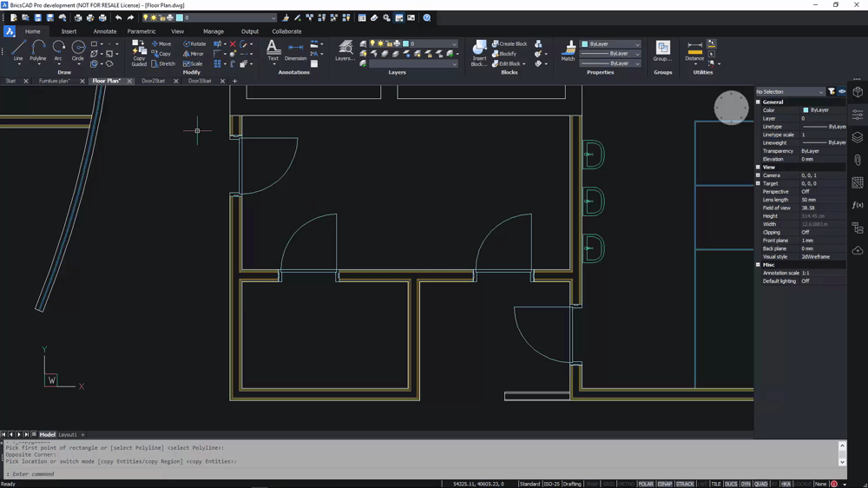Open the ByLayer color dropdown in ribbon
This screenshot has height=488, width=868.
point(611,43)
